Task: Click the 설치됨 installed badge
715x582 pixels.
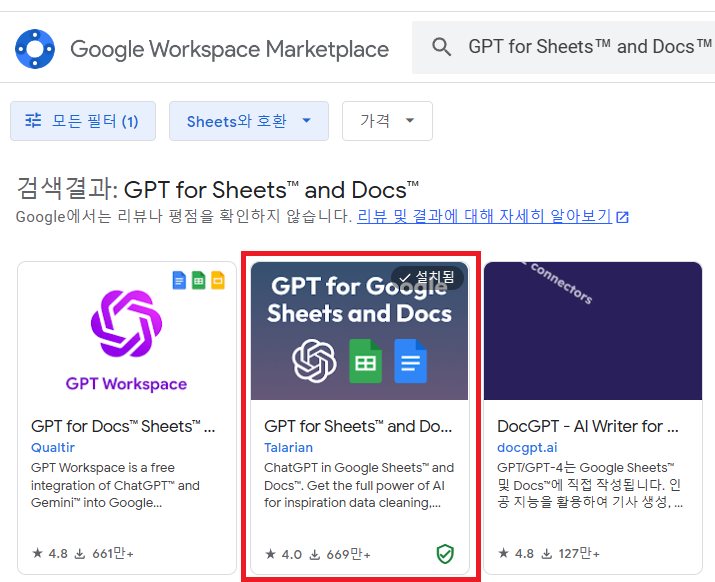Action: (x=427, y=277)
